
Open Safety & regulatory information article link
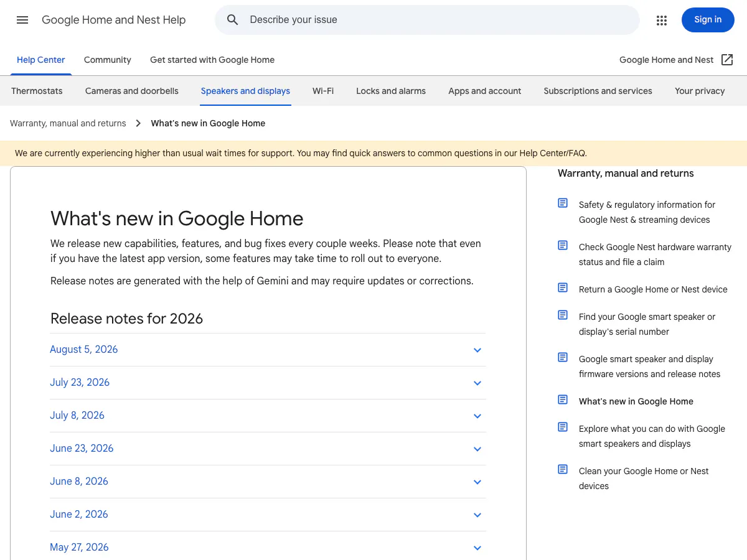click(647, 212)
